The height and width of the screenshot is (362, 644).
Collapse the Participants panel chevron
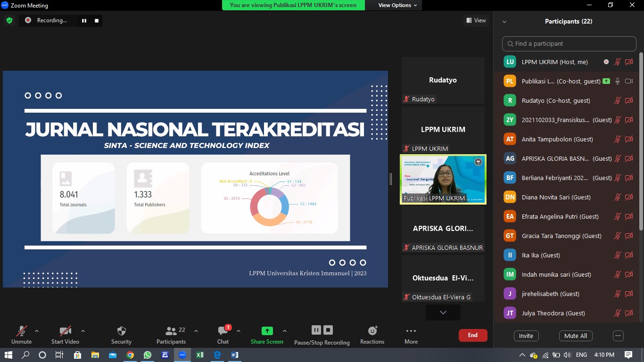click(x=504, y=22)
